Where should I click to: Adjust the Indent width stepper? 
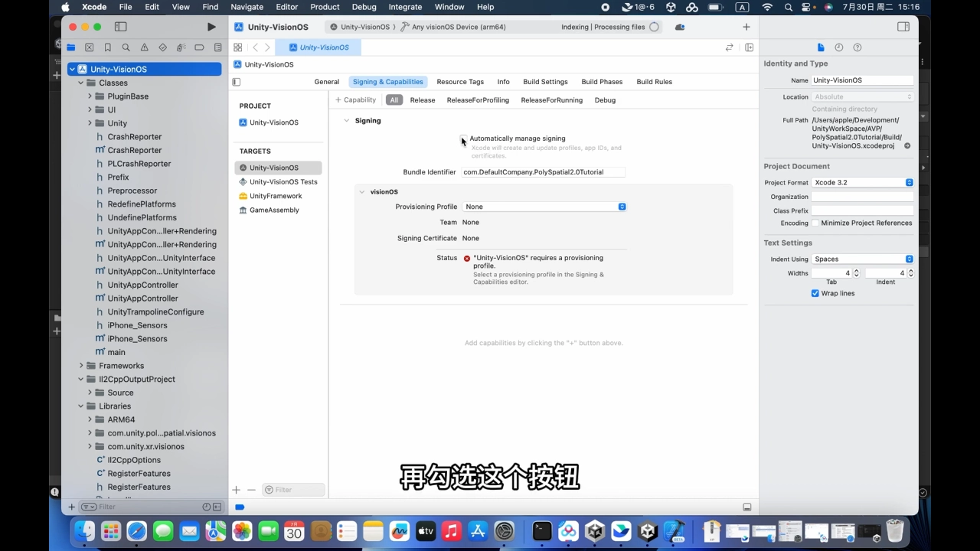(x=910, y=273)
